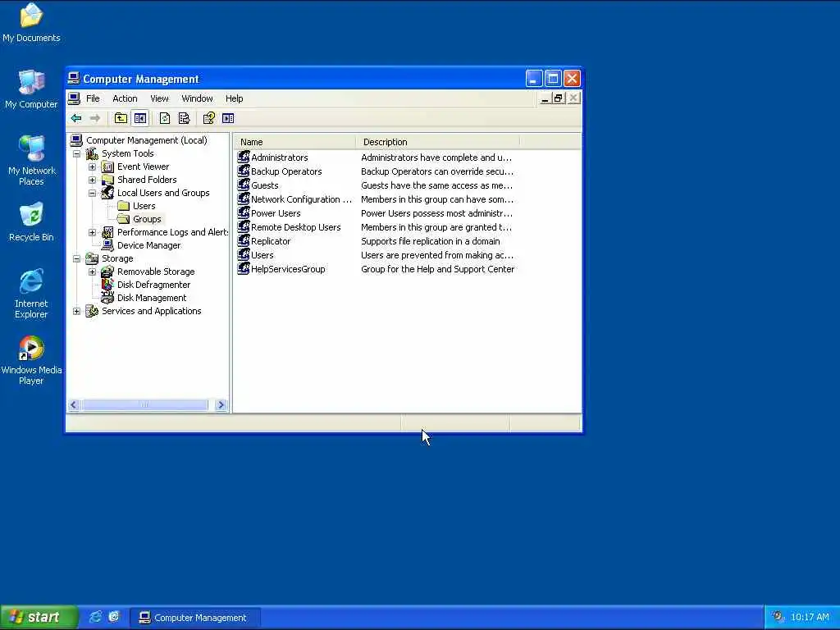Select the Replicator group icon
Screen dimensions: 840x630
244,240
